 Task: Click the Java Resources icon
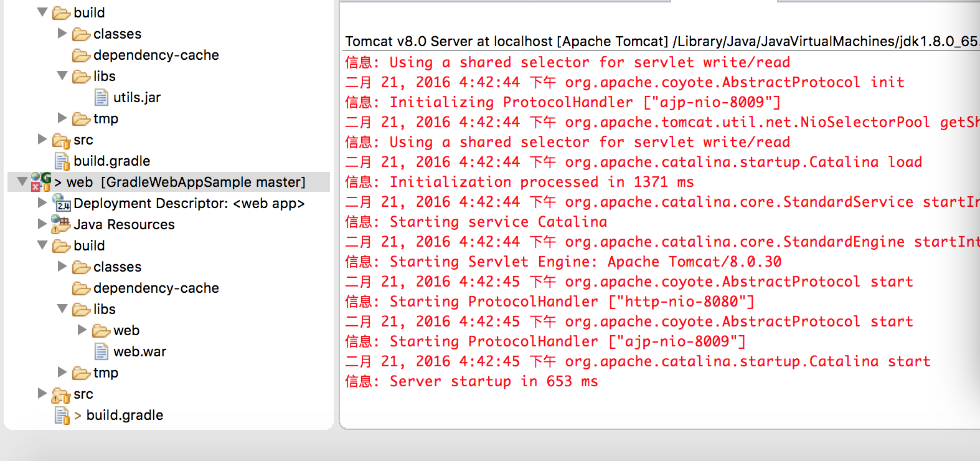coord(61,224)
